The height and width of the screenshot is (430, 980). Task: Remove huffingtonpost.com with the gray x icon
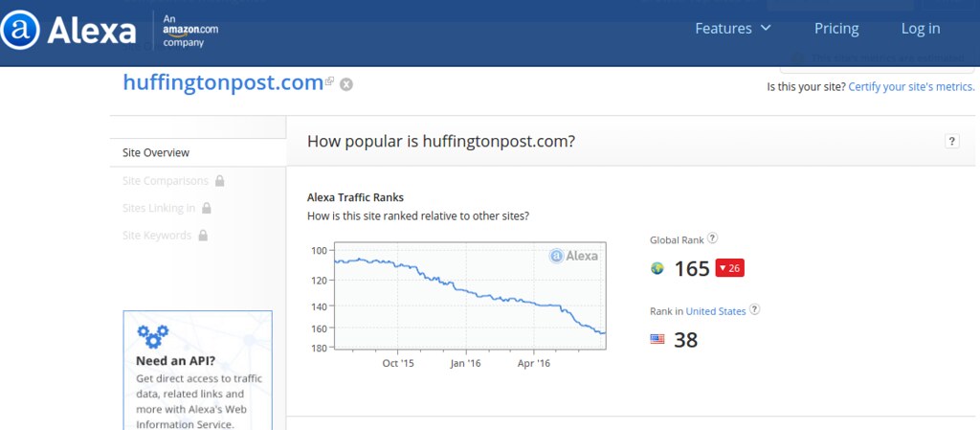coord(346,84)
